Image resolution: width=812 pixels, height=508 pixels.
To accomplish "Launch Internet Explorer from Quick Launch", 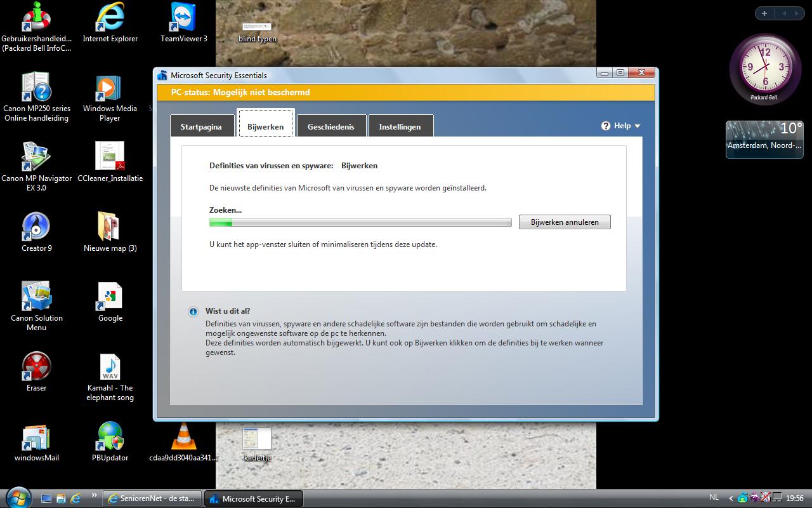I will tap(75, 498).
